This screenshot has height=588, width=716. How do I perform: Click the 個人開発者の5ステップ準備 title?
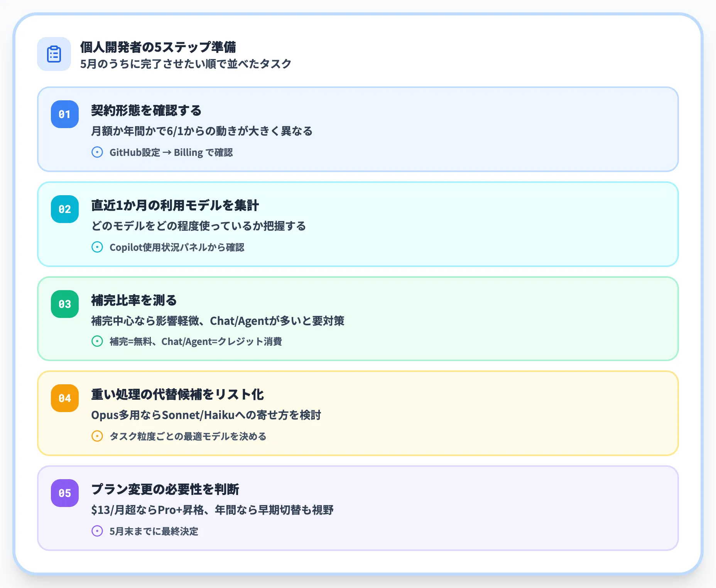point(159,48)
